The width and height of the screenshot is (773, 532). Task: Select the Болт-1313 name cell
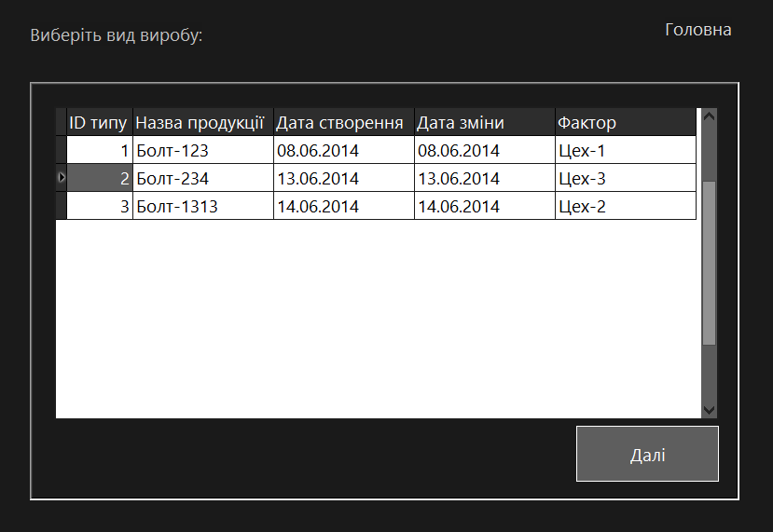[x=203, y=206]
